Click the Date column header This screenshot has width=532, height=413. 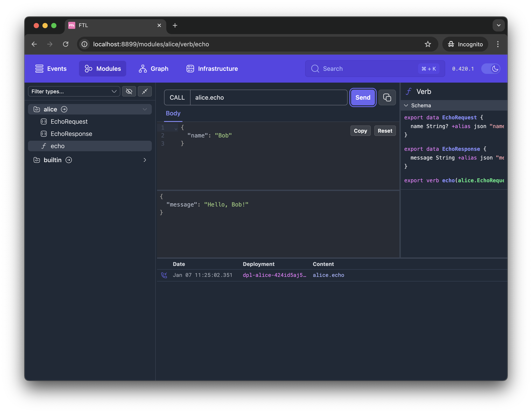tap(179, 264)
